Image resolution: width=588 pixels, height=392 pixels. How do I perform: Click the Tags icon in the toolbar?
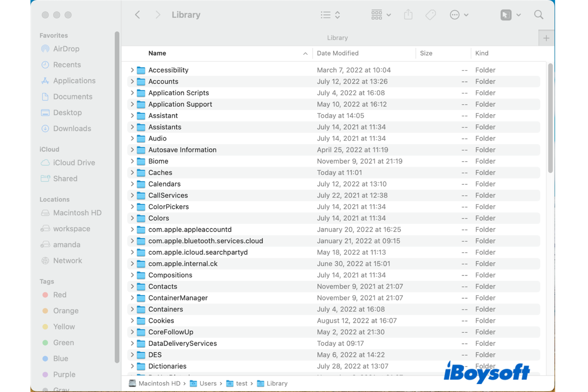[431, 15]
